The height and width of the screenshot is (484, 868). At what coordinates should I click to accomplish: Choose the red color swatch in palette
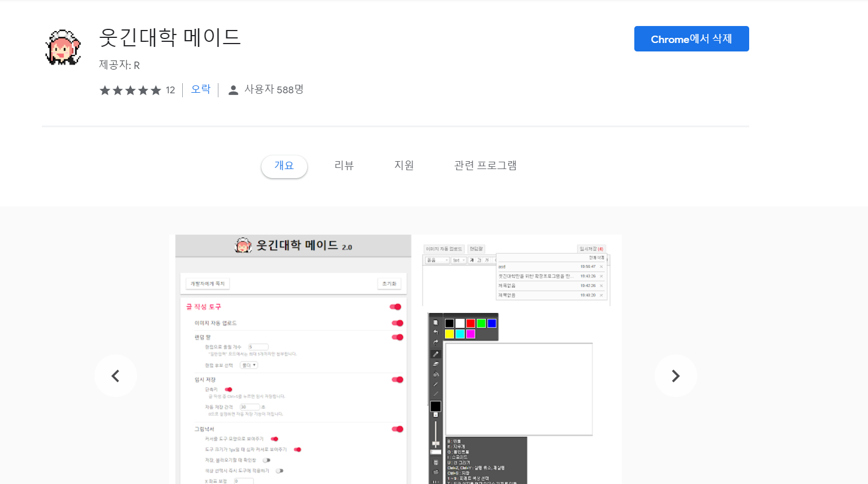[470, 323]
